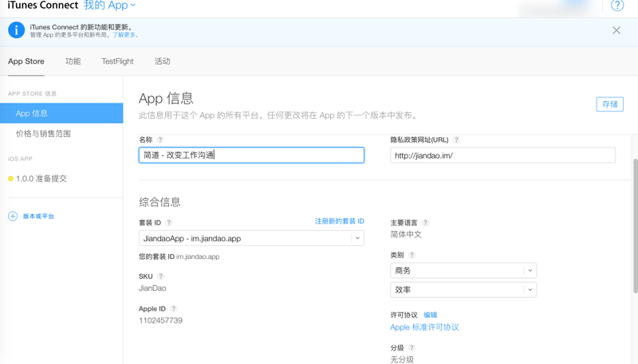Viewport: 638px width, 364px height.
Task: Click the SKU value JianDao
Action: tap(152, 288)
